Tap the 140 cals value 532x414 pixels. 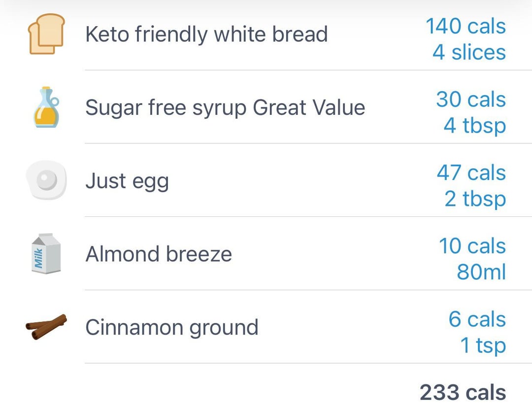(465, 26)
